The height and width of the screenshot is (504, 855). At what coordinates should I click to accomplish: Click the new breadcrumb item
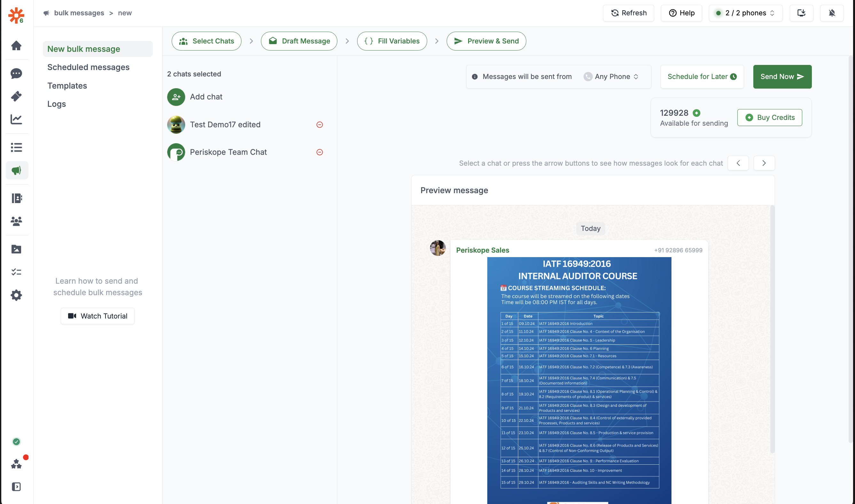click(x=125, y=13)
